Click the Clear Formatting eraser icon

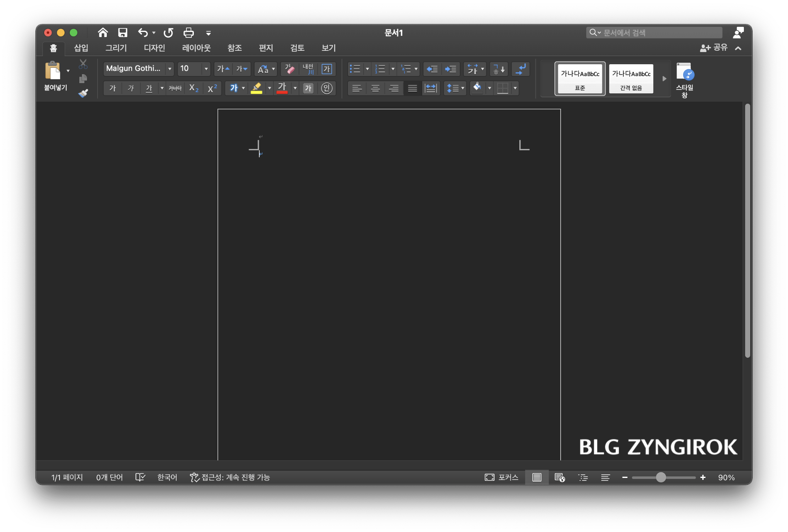pyautogui.click(x=290, y=69)
